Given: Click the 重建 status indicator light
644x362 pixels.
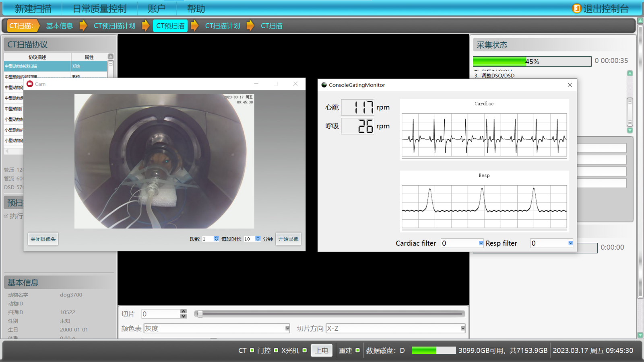Looking at the screenshot, I should point(357,350).
